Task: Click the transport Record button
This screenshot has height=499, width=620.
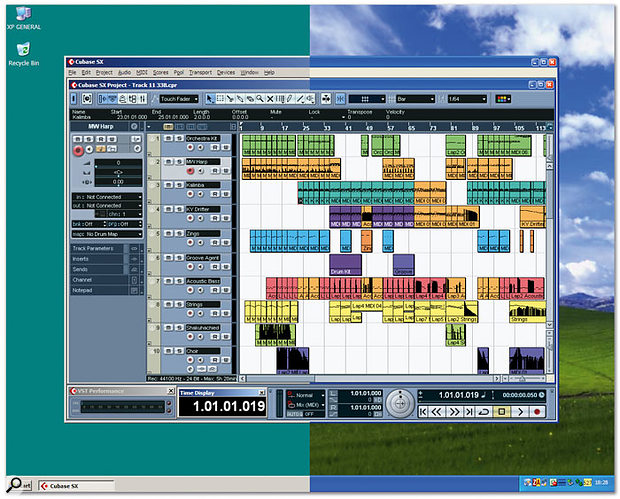Action: 537,412
